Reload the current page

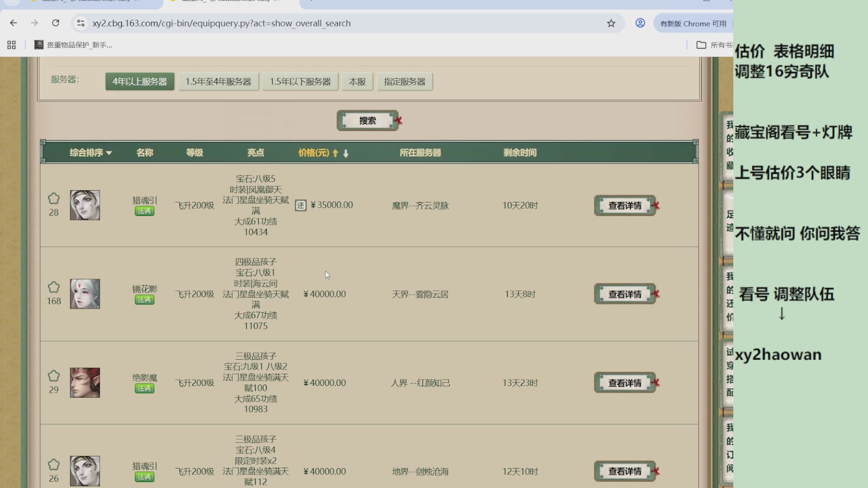pos(56,23)
